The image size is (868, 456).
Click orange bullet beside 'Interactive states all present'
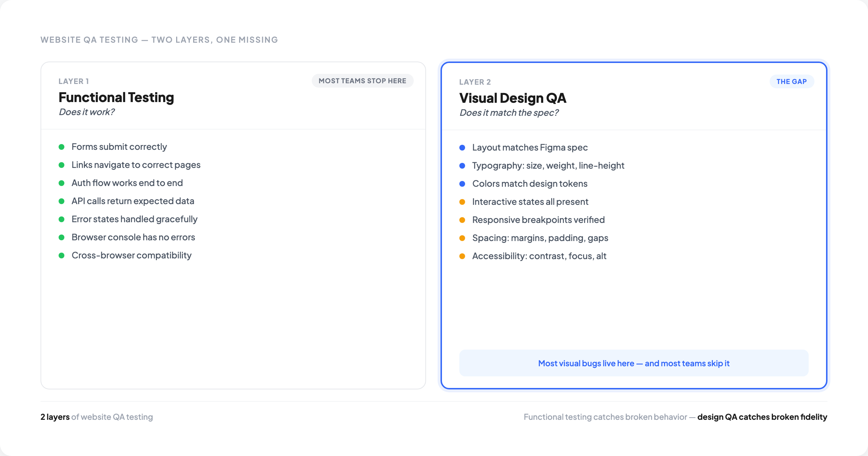point(462,202)
